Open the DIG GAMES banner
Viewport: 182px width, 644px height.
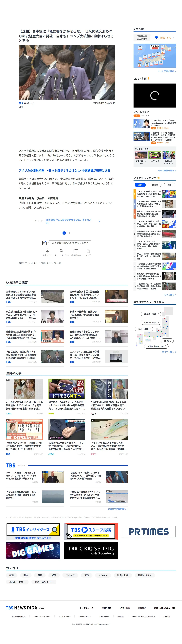point(33,551)
